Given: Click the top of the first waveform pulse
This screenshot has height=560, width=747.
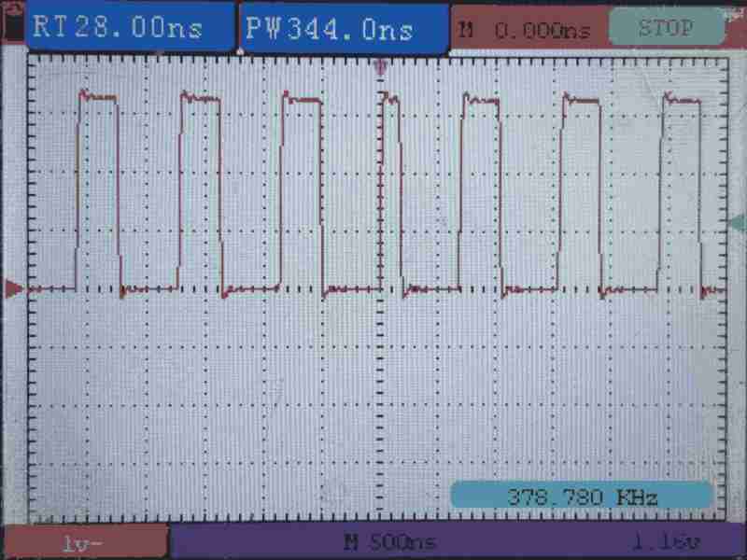Looking at the screenshot, I should [98, 96].
